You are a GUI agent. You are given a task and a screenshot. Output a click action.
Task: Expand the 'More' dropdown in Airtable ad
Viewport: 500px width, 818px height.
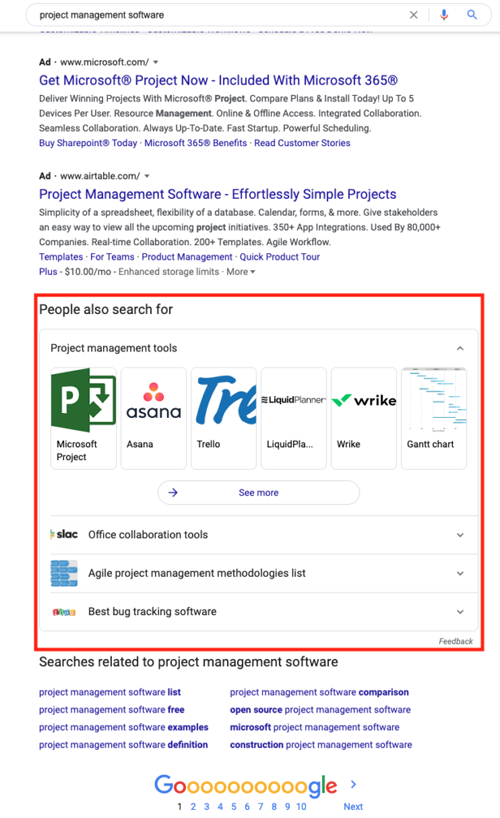[241, 272]
